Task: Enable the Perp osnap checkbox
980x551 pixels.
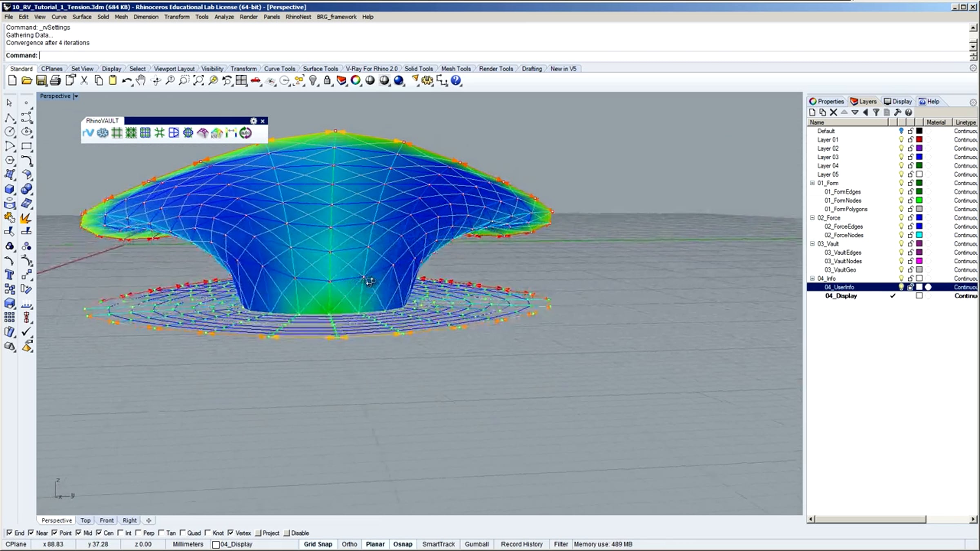Action: (x=138, y=533)
